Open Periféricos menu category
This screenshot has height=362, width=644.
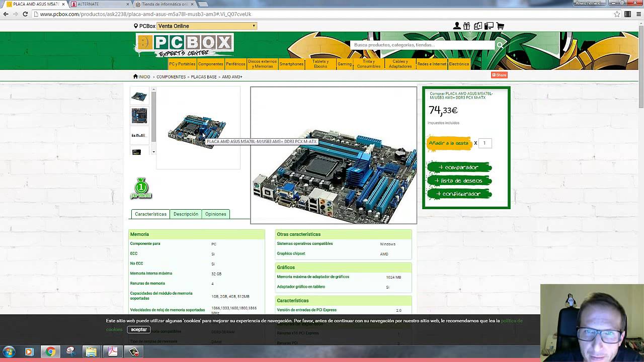coord(235,64)
